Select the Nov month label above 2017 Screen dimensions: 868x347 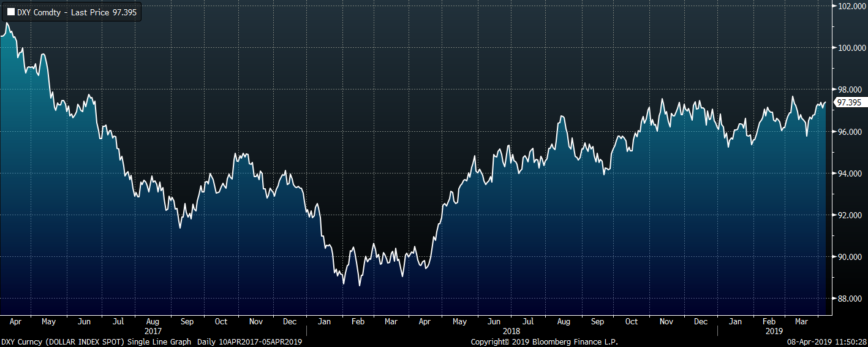[x=256, y=321]
